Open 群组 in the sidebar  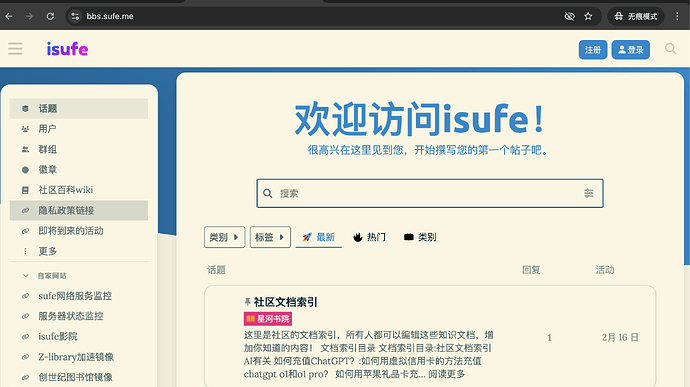pyautogui.click(x=79, y=149)
